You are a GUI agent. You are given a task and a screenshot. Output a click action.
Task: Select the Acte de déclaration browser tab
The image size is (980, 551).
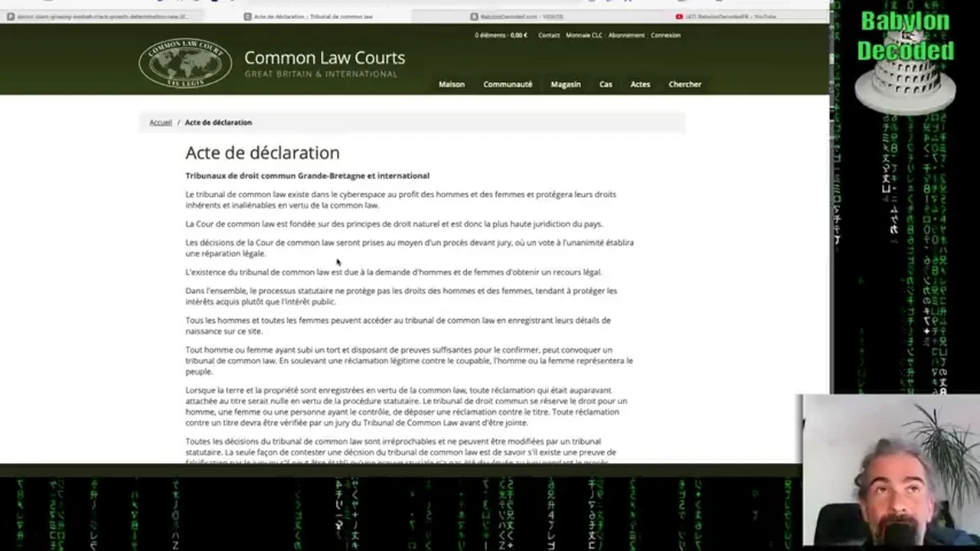[308, 16]
